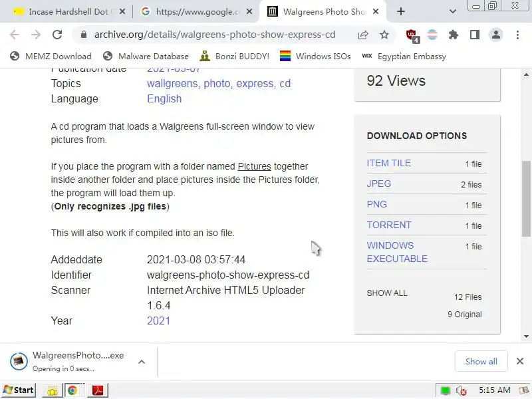Click the English language link
Screen dimensions: 532x399
tap(164, 98)
